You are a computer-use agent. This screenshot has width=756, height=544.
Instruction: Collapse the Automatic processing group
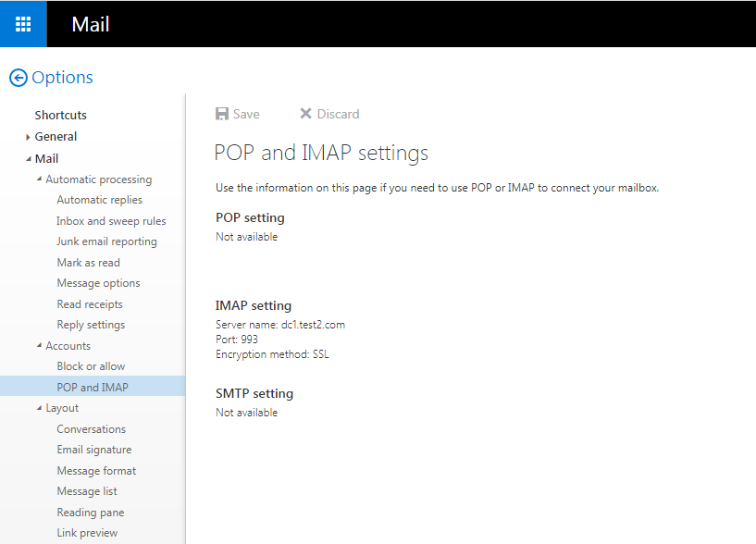39,179
